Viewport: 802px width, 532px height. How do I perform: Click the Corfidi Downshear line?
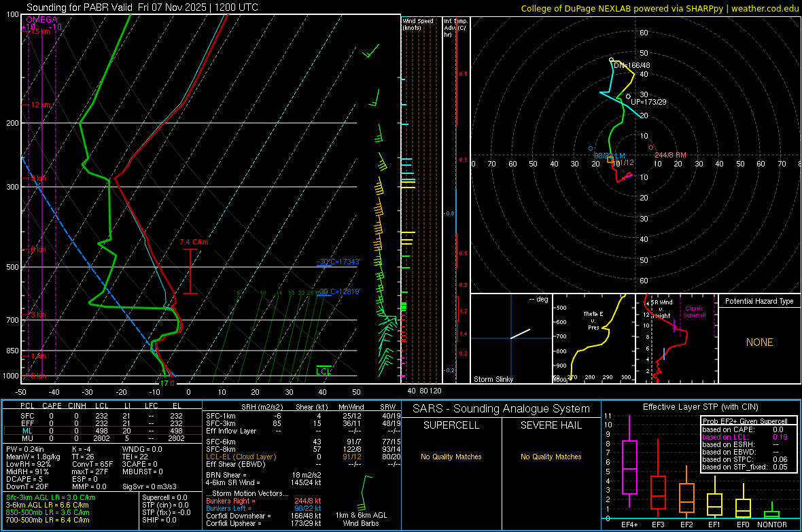[264, 516]
